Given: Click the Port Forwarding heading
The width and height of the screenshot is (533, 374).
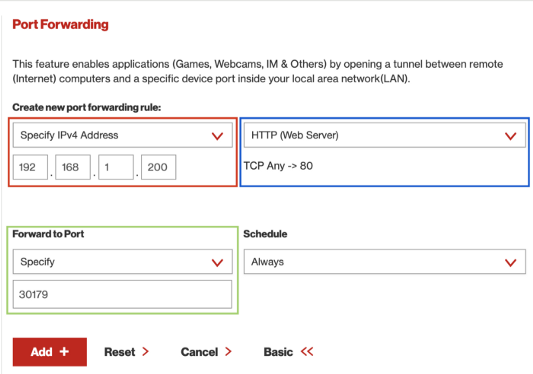Looking at the screenshot, I should [x=61, y=24].
